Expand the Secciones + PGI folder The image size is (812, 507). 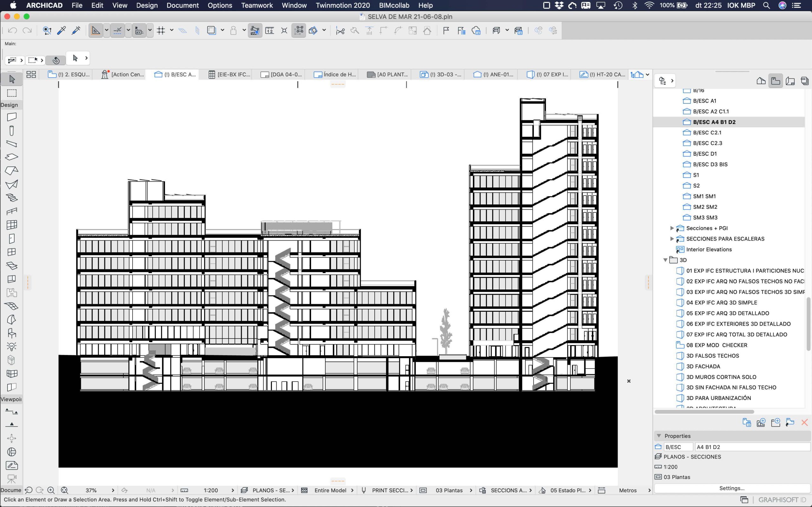[x=672, y=228]
